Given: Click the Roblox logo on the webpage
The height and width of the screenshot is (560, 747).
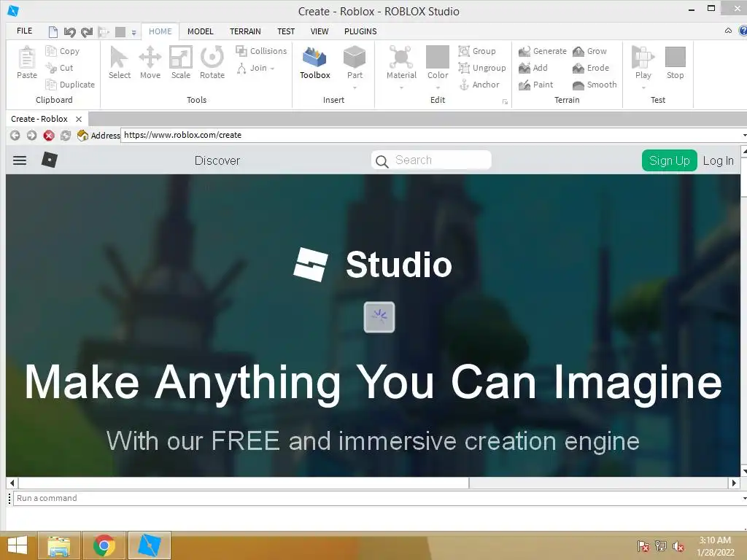Looking at the screenshot, I should click(49, 160).
